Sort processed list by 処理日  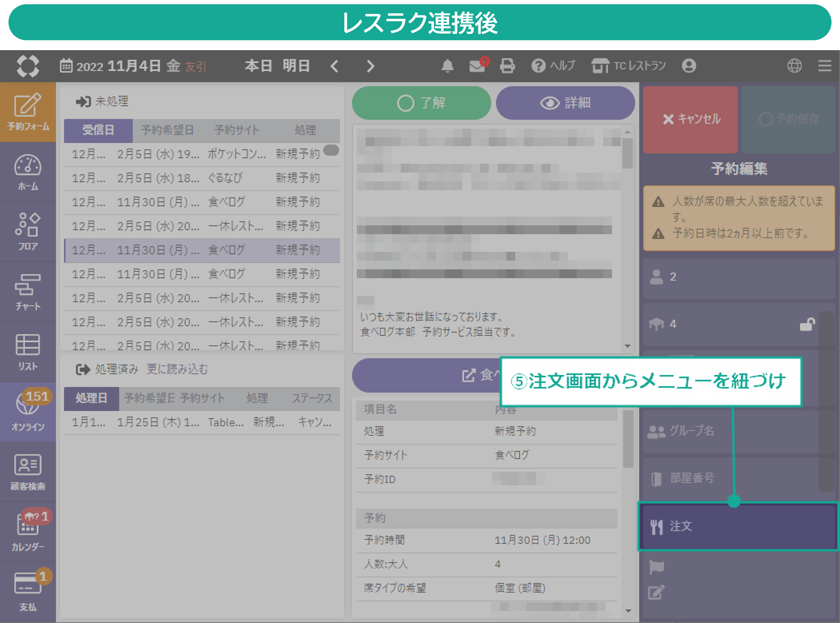[92, 399]
